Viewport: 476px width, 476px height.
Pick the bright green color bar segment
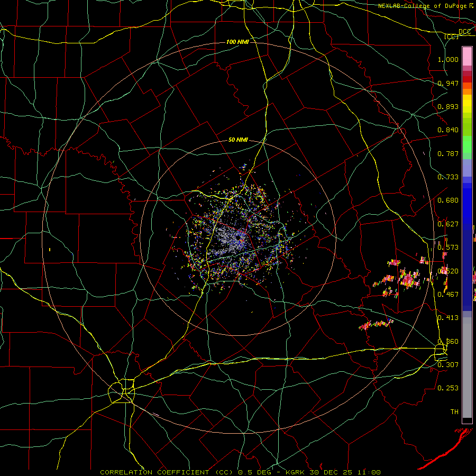(467, 144)
